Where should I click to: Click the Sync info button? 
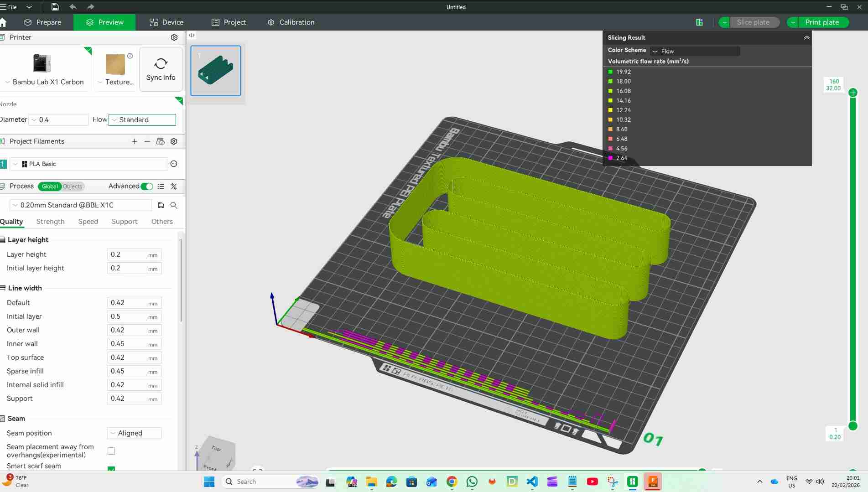tap(161, 69)
